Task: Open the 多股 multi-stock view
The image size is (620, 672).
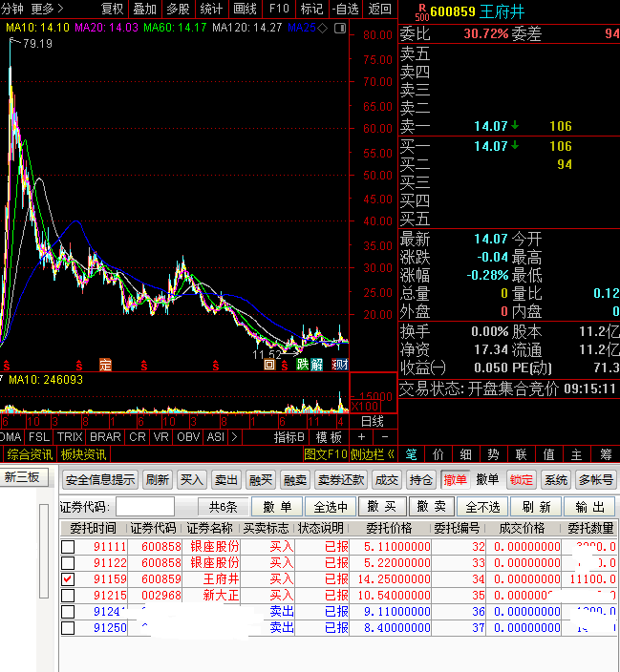Action: tap(178, 9)
